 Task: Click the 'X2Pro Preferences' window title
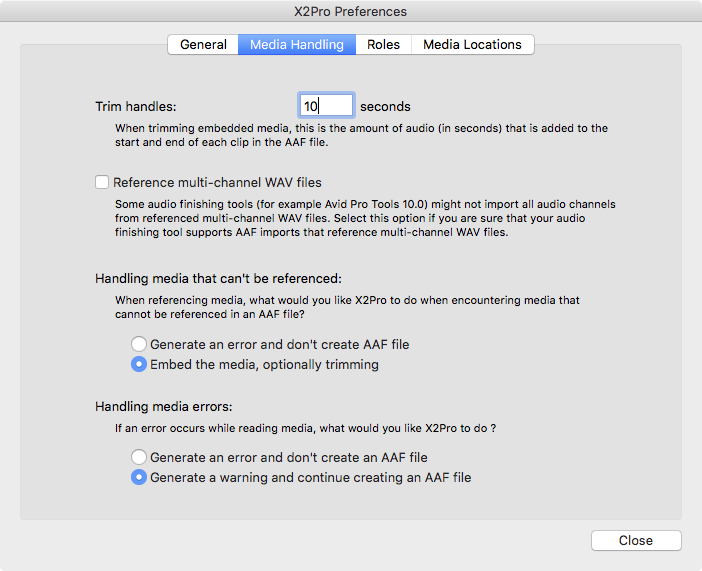(350, 11)
